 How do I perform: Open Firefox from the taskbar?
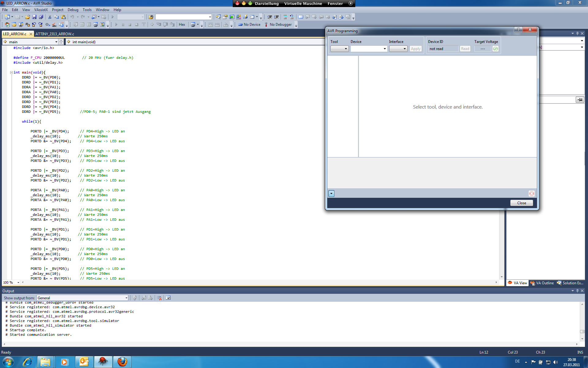[x=122, y=362]
